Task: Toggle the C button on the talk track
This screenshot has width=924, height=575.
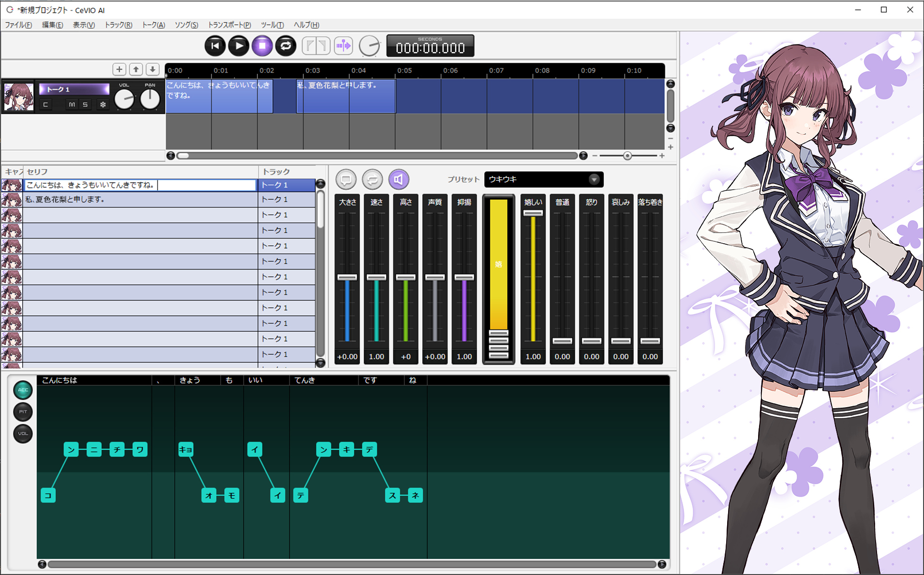Action: [45, 104]
